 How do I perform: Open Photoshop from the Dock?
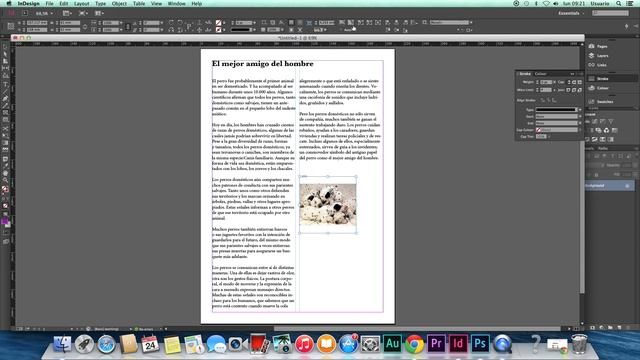click(480, 344)
